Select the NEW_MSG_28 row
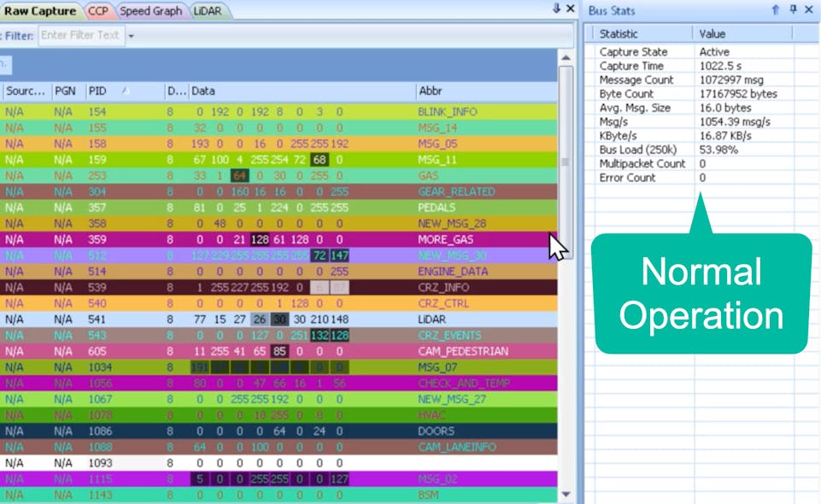Image resolution: width=821 pixels, height=504 pixels. tap(279, 224)
